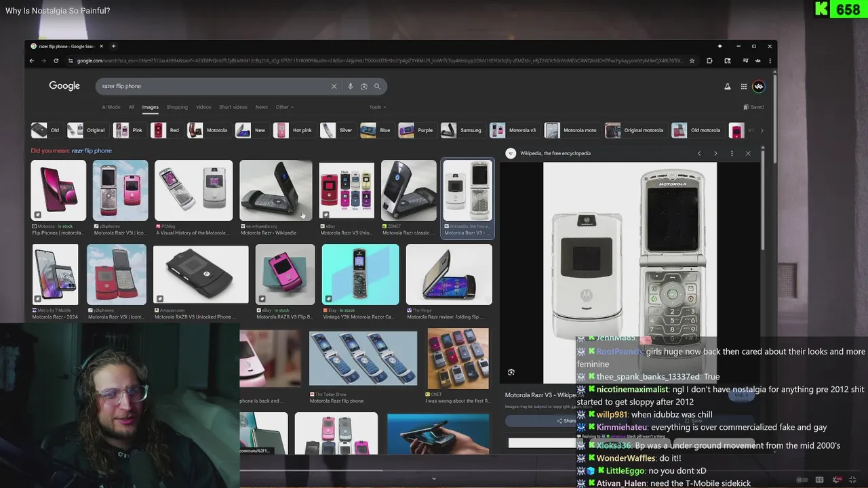Apply the Red filter chip
Screen dimensions: 868x488
pyautogui.click(x=166, y=130)
